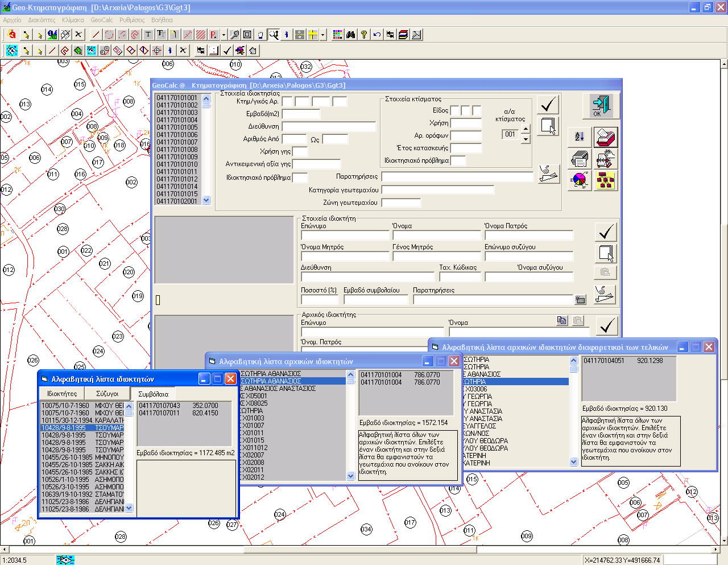
Task: Click the text T tool in toolbar
Action: tap(148, 35)
